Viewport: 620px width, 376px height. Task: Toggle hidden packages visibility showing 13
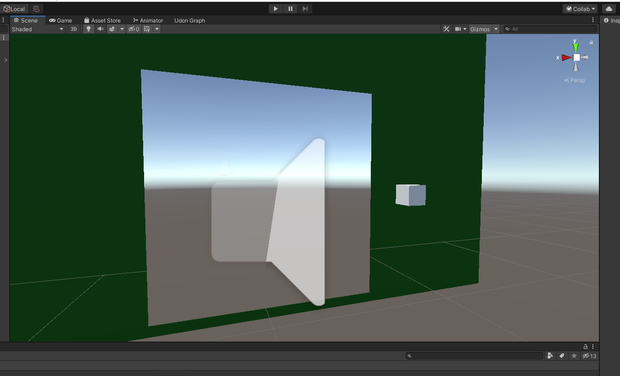click(589, 356)
